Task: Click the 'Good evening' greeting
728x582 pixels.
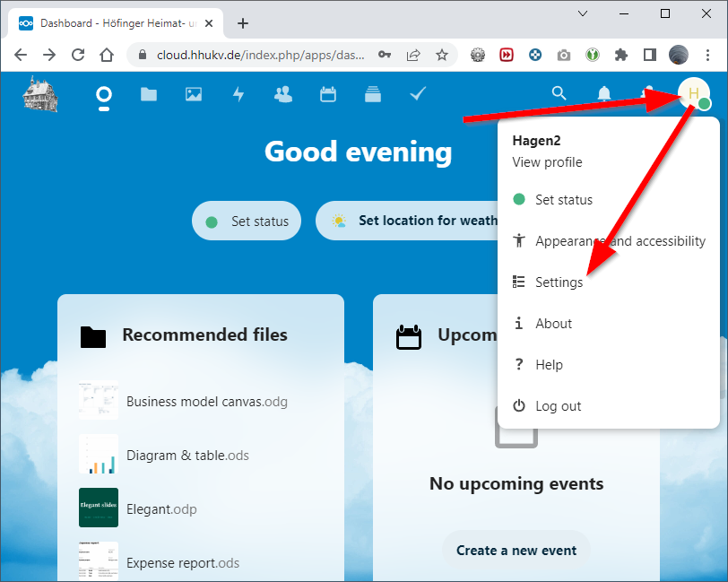Action: (358, 152)
